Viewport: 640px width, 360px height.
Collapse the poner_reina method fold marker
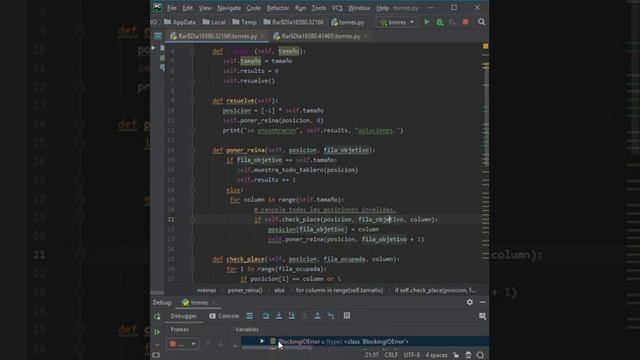[193, 150]
